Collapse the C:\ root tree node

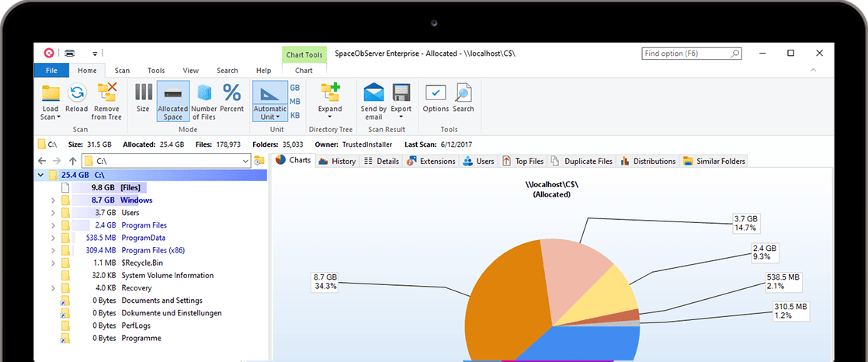pyautogui.click(x=40, y=176)
